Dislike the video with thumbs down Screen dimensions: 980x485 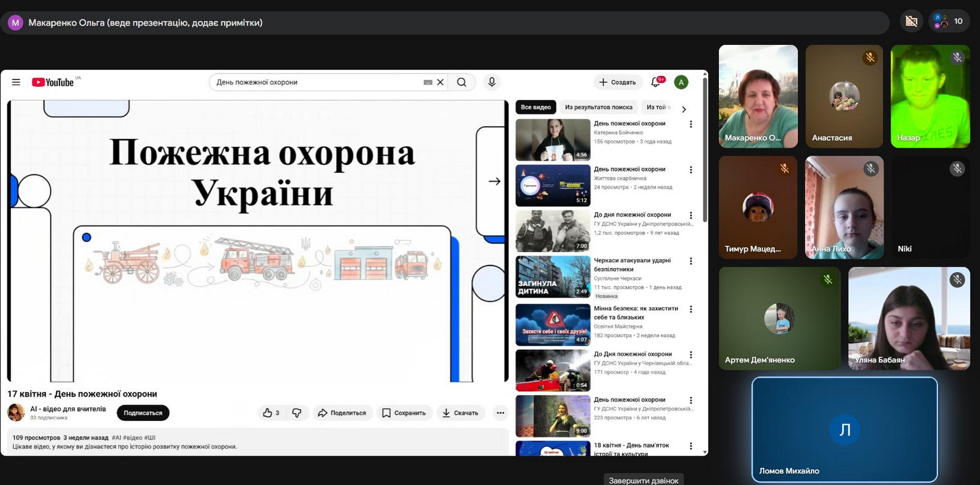297,413
